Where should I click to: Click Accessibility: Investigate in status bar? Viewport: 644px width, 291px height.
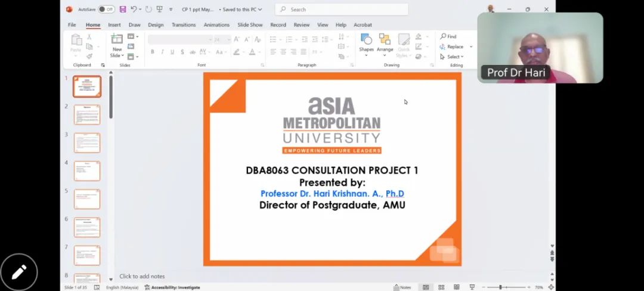coord(172,287)
